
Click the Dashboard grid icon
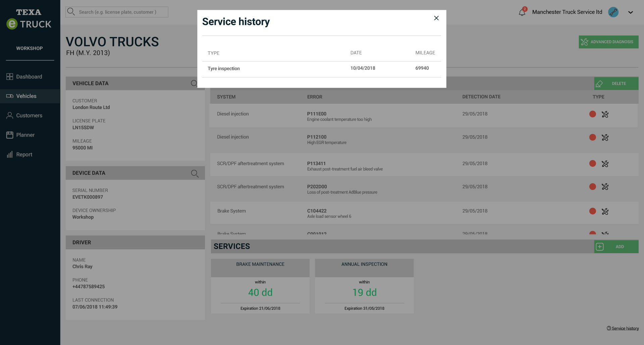tap(10, 77)
